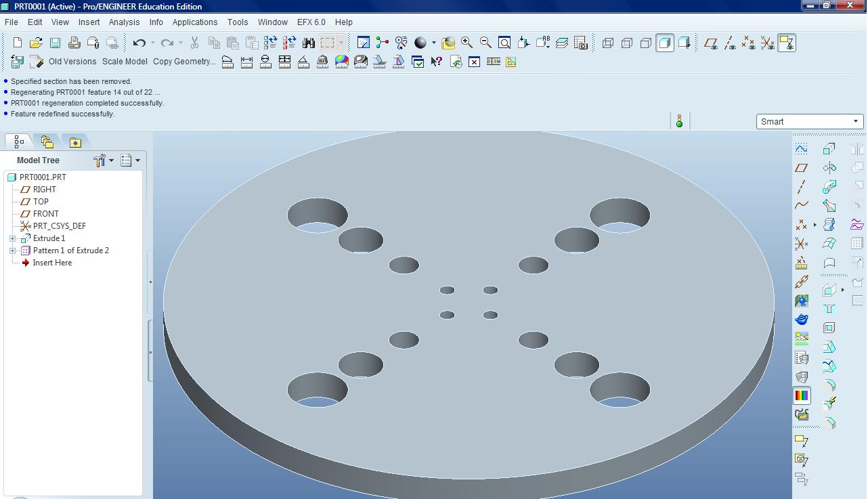Screen dimensions: 868x499
Task: Create a datum curve from right toolbar
Action: pyautogui.click(x=802, y=205)
